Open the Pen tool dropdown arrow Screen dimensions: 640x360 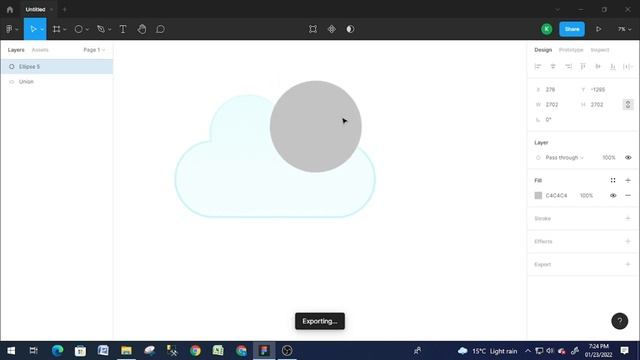(109, 29)
